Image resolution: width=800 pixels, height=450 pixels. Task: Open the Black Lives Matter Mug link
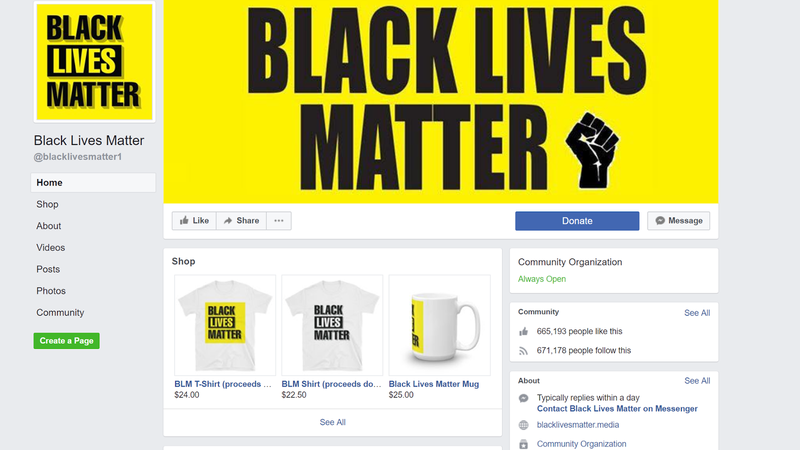pos(434,384)
